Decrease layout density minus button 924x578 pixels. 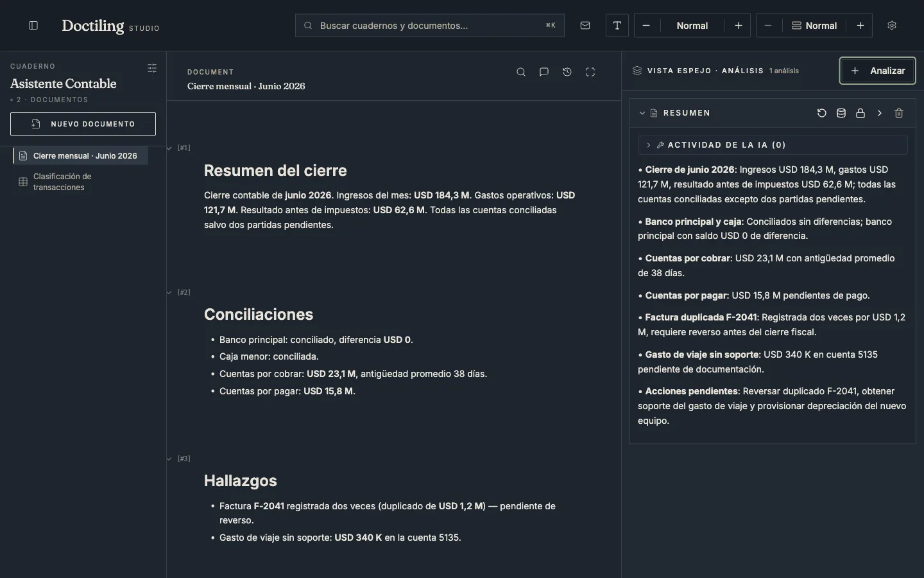point(768,26)
